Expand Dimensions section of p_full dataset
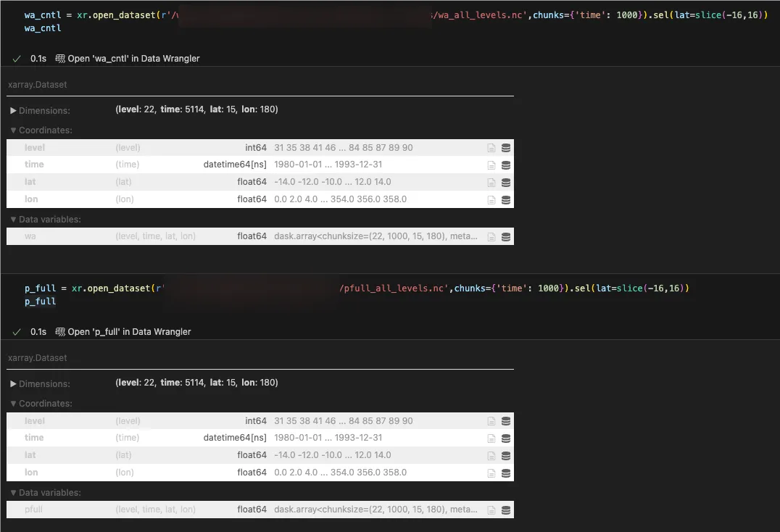 coord(40,384)
